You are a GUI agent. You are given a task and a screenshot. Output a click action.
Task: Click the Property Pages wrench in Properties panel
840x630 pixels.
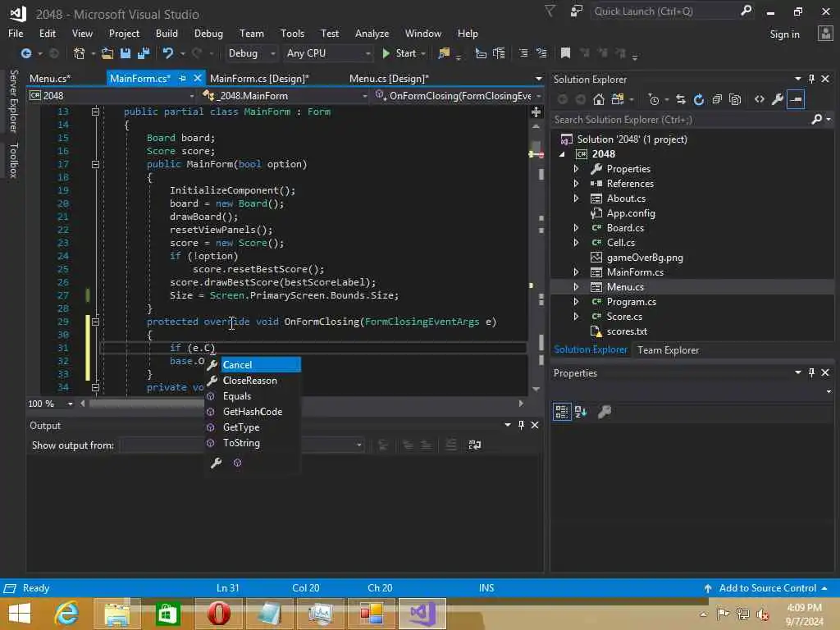pyautogui.click(x=605, y=412)
